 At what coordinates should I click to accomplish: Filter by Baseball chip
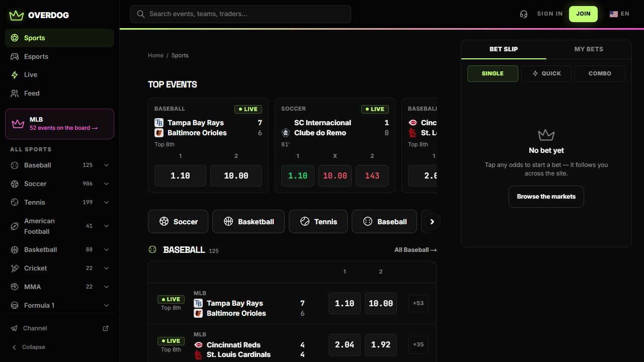(384, 221)
